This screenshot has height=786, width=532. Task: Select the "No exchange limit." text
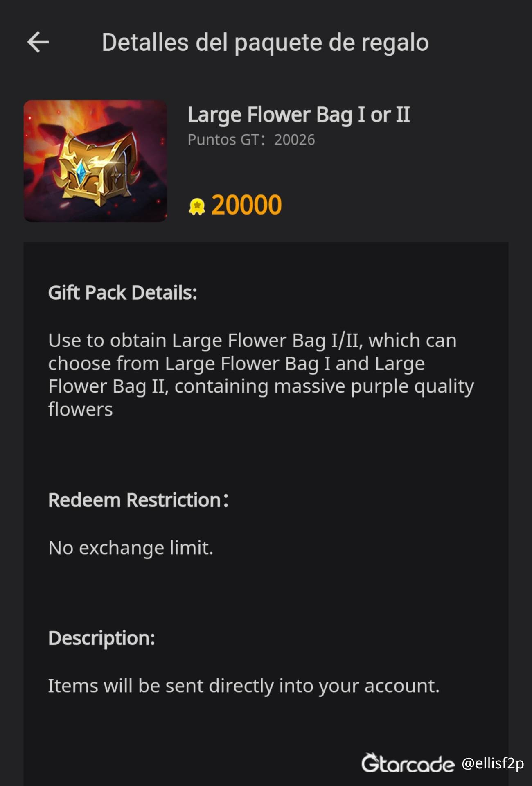(x=131, y=548)
